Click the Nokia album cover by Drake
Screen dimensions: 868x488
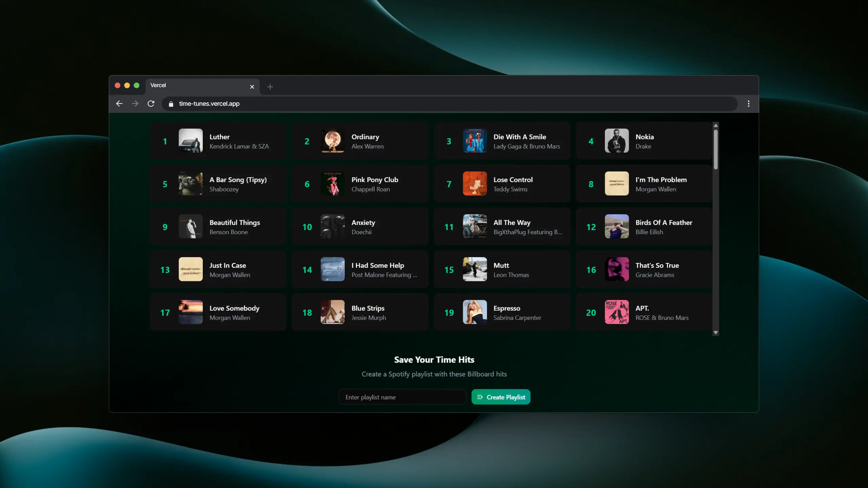(617, 141)
